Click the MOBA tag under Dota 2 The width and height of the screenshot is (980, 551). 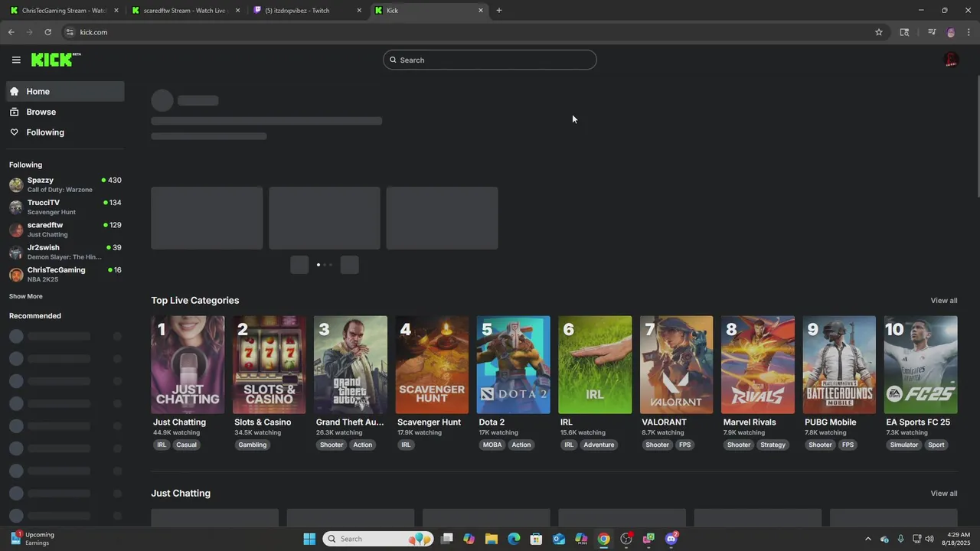click(492, 445)
